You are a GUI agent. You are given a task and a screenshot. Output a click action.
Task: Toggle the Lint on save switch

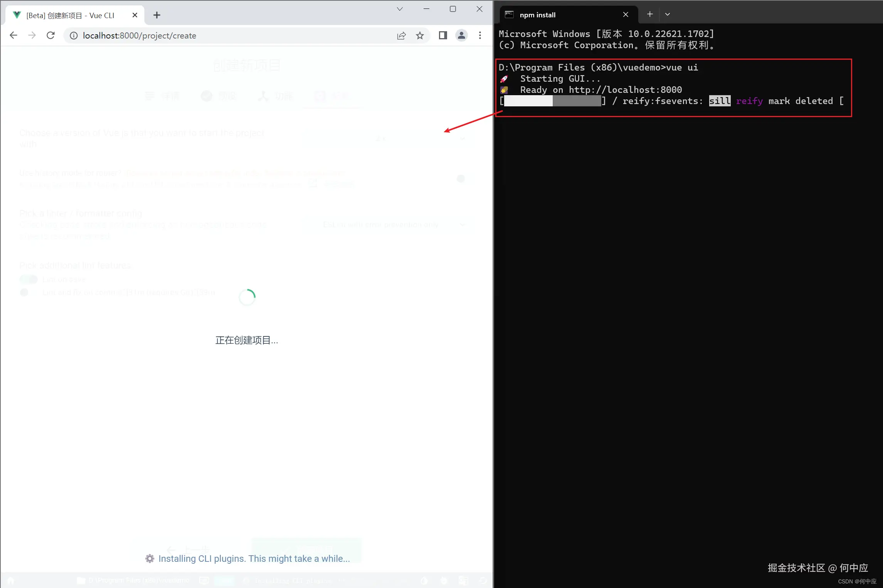point(29,279)
